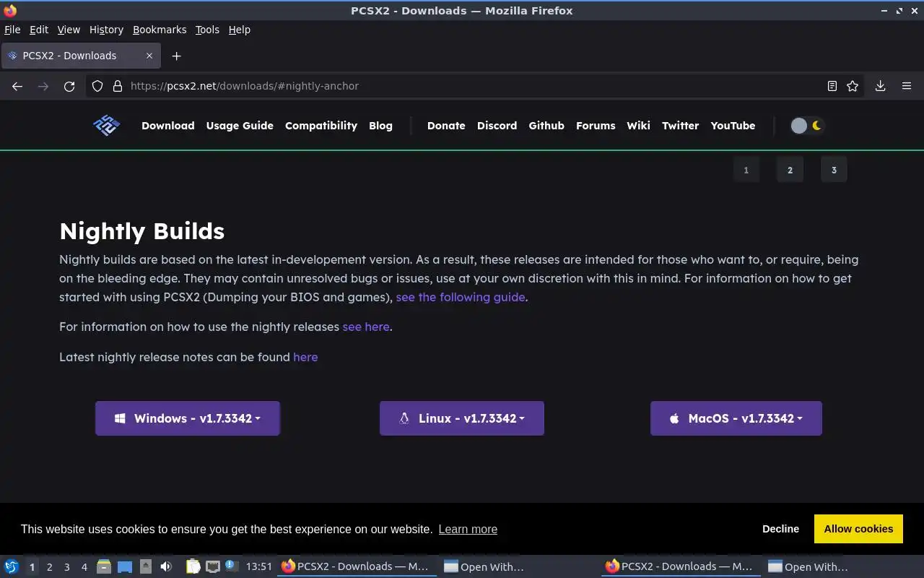Decline cookies in the banner
The image size is (924, 578).
(780, 529)
